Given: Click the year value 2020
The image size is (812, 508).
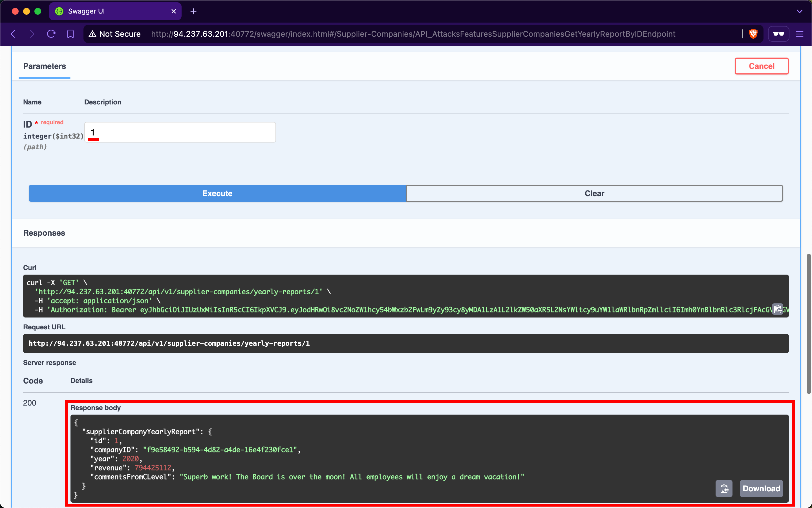Looking at the screenshot, I should [131, 459].
